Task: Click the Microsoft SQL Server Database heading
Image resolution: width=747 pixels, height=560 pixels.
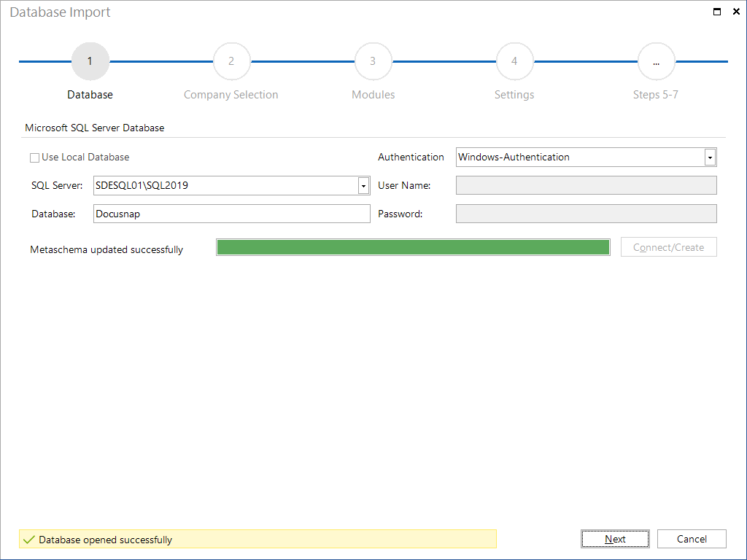Action: (94, 128)
